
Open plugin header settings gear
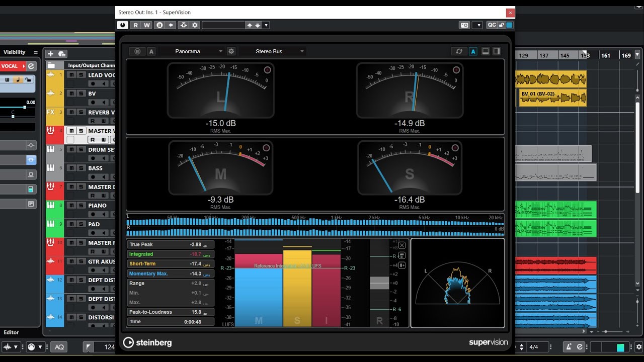tap(195, 25)
